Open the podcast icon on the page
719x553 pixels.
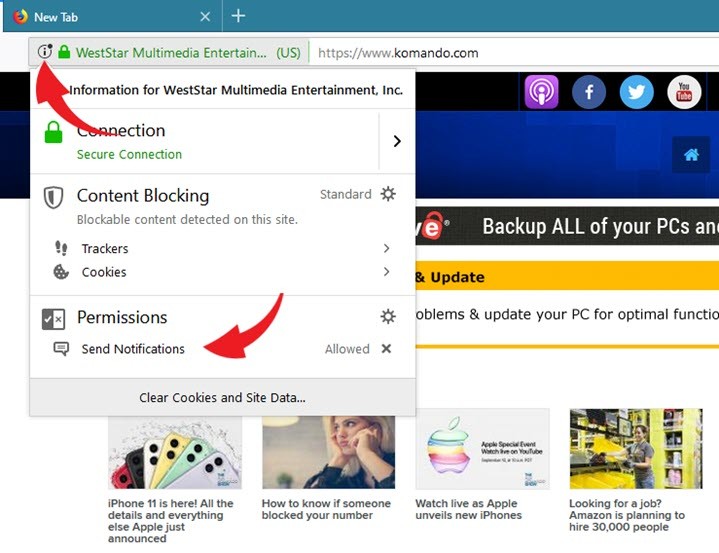pos(542,92)
